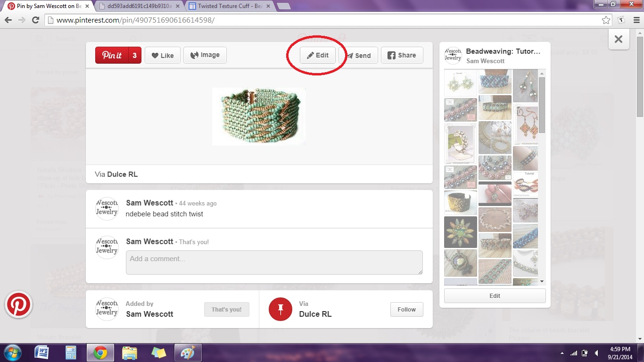Open Microsoft Word from taskbar
Screen dimensions: 644x362
(x=41, y=353)
